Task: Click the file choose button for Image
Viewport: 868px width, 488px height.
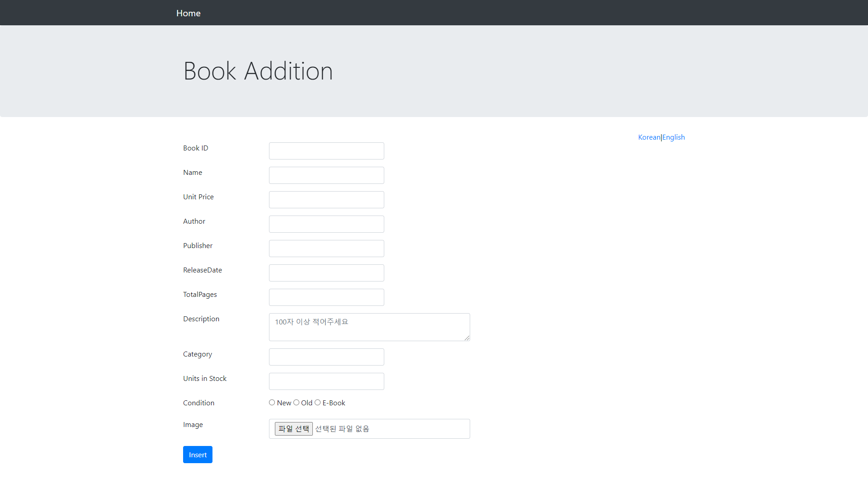Action: [x=293, y=429]
